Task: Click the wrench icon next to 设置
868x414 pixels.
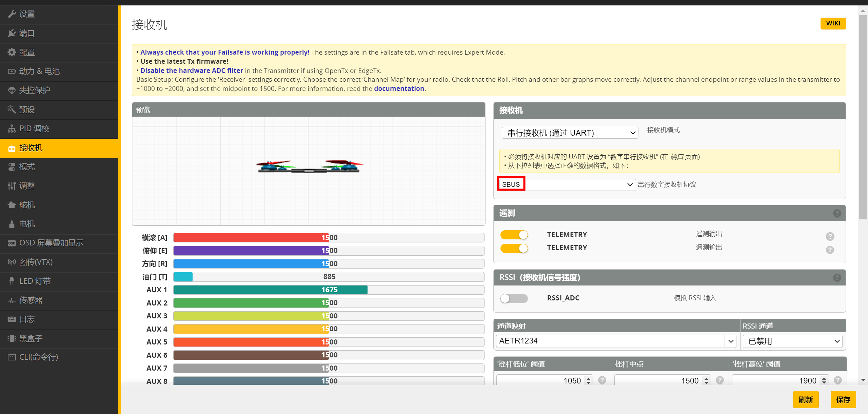Action: [x=12, y=14]
